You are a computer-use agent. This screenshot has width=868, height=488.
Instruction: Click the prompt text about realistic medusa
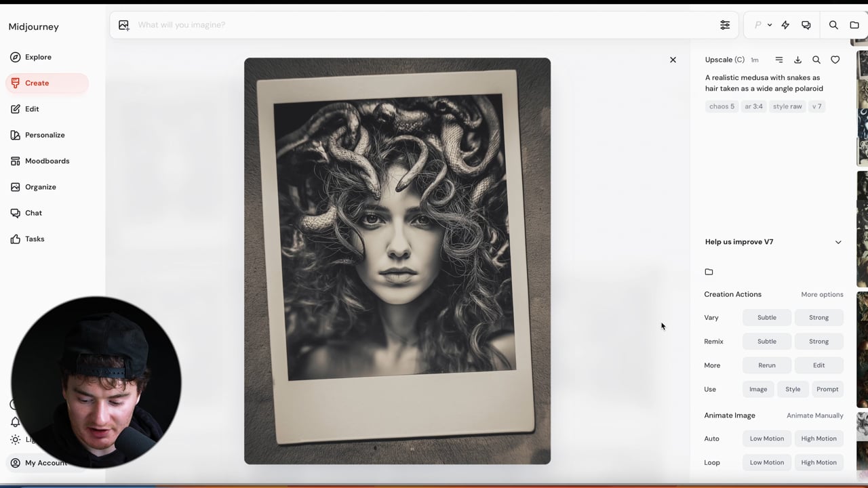[x=764, y=83]
